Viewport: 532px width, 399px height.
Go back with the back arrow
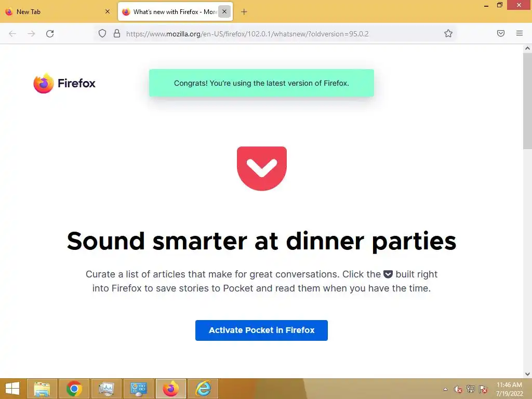click(x=12, y=34)
